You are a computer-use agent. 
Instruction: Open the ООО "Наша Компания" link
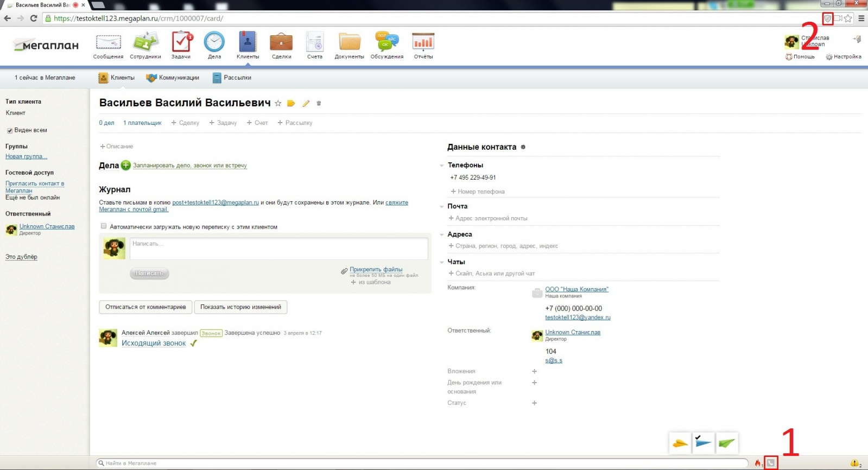coord(576,289)
